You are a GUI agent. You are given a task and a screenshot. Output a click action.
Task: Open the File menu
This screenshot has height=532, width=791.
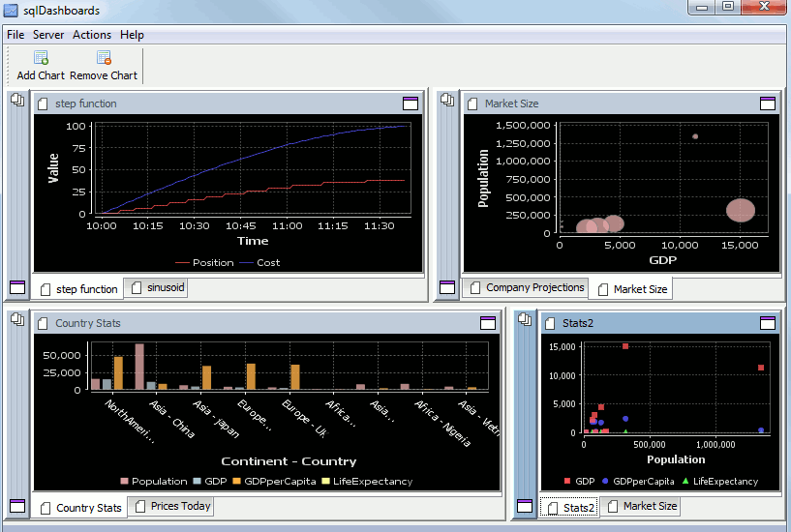15,35
